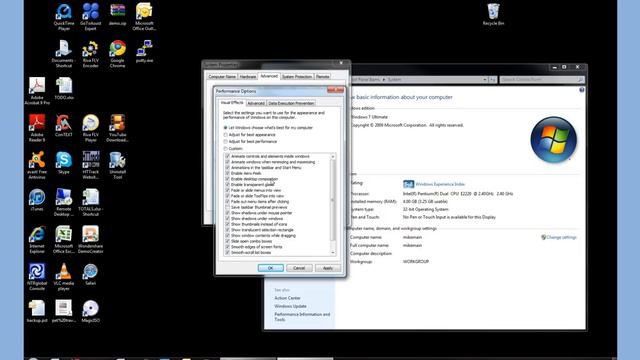Open the Windows Update link
Image resolution: width=640 pixels, height=360 pixels.
(290, 306)
